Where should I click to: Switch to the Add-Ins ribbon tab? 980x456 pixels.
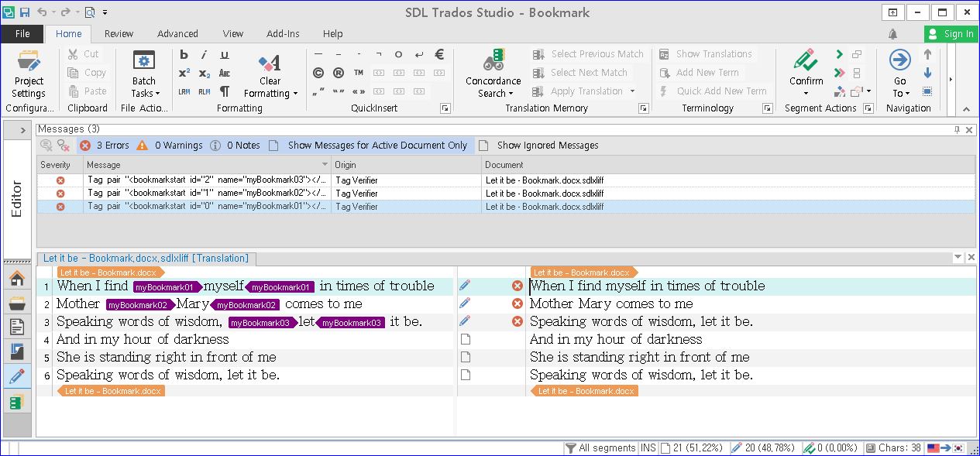(283, 34)
